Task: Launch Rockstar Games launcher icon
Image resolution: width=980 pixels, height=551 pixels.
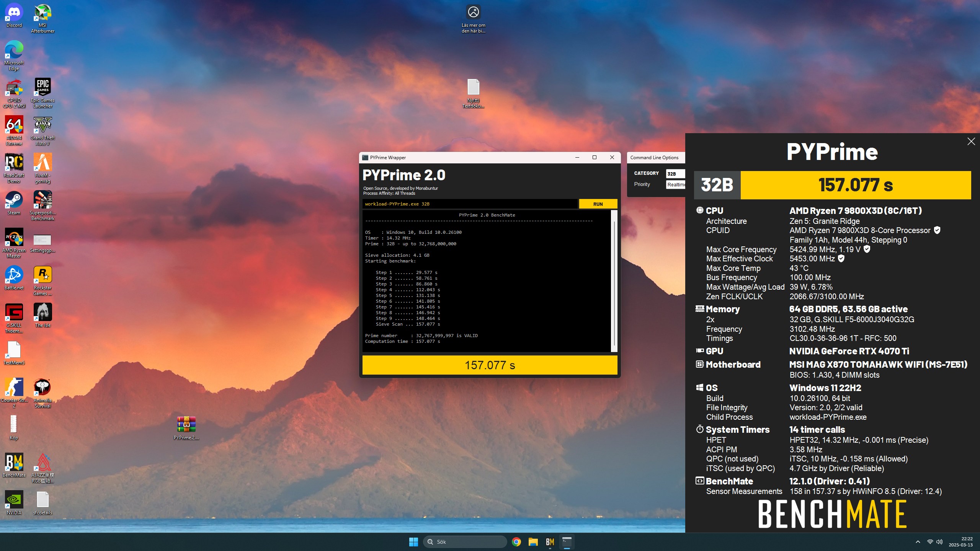Action: [x=42, y=281]
